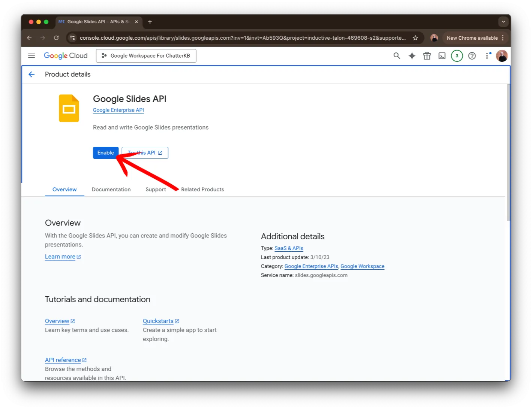Switch to the Documentation tab

111,190
